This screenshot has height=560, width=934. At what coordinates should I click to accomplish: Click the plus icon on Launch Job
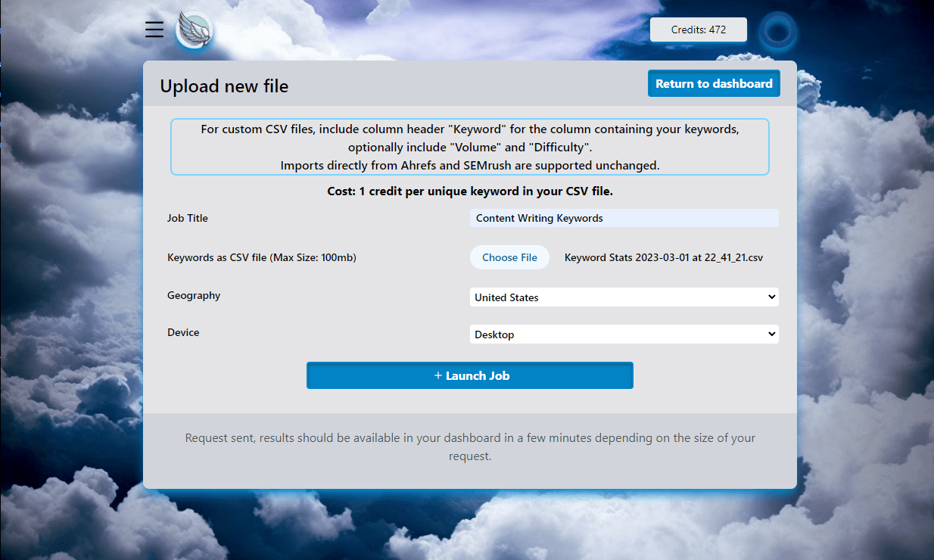(x=437, y=375)
